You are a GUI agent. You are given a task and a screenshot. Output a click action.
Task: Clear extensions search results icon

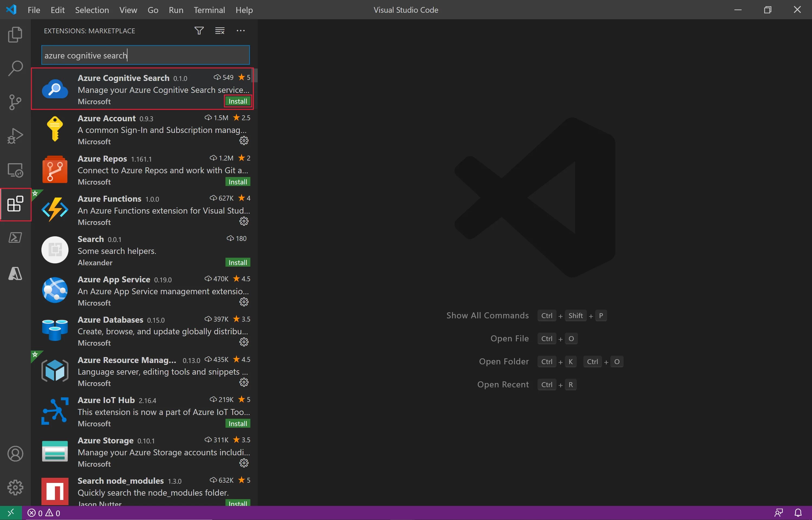coord(220,31)
